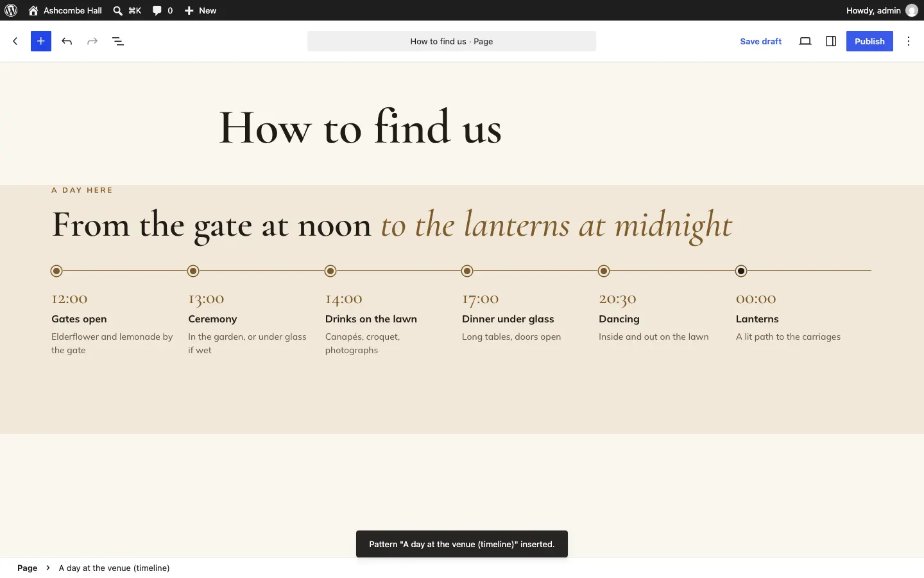The width and height of the screenshot is (924, 578).
Task: Click the 'Elderflower and lemonade by the gate' description
Action: pos(112,344)
